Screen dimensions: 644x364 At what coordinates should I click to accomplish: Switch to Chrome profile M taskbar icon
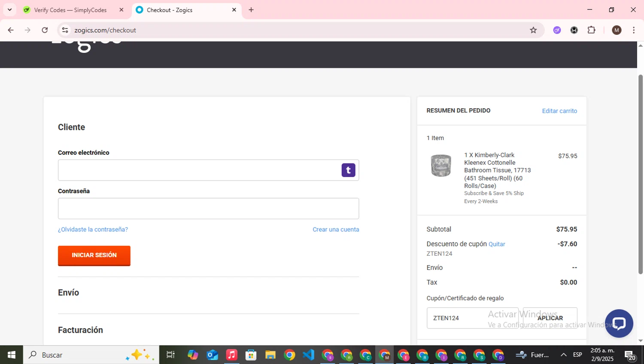[384, 355]
